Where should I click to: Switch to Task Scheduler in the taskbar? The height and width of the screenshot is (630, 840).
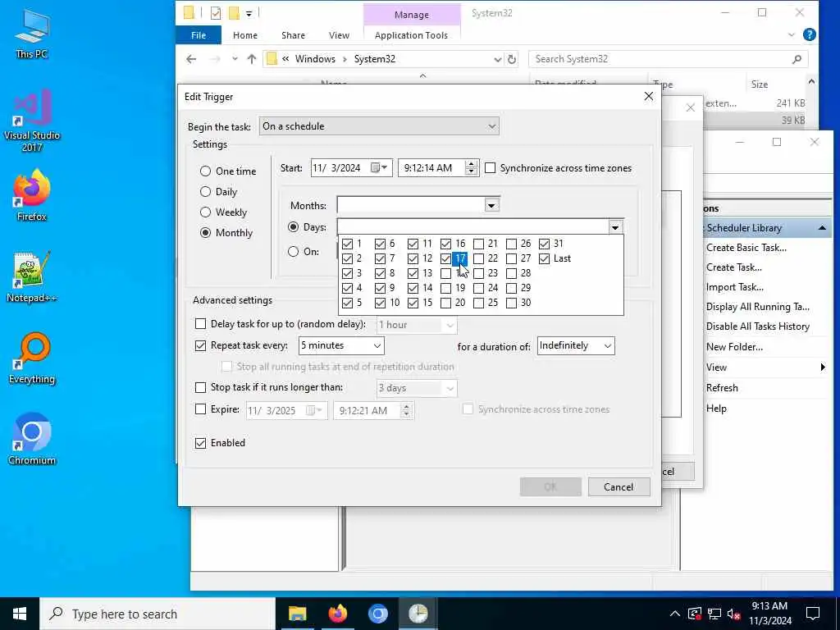(418, 614)
